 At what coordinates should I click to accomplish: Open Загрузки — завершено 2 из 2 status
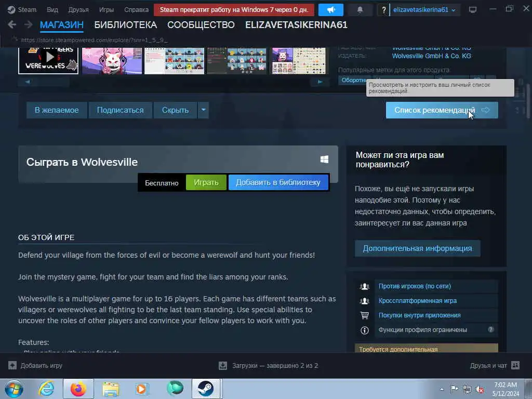click(x=275, y=365)
